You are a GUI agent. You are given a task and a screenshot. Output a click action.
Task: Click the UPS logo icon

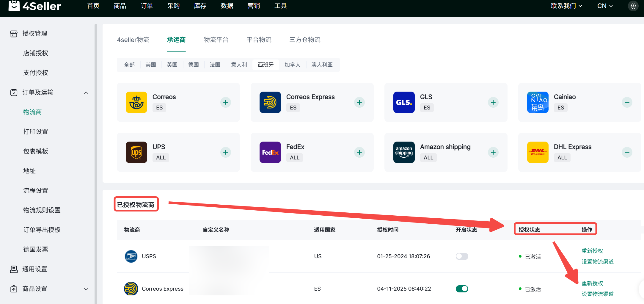pos(136,152)
